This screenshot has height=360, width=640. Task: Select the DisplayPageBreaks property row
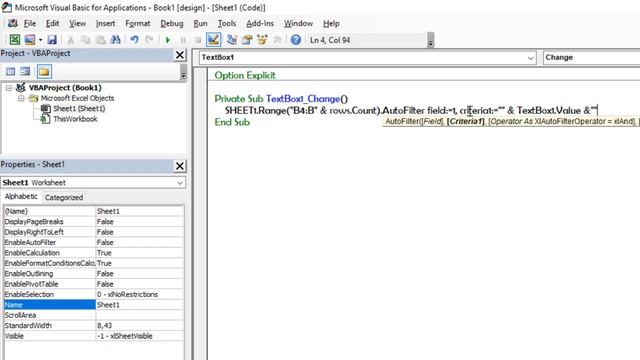click(93, 222)
